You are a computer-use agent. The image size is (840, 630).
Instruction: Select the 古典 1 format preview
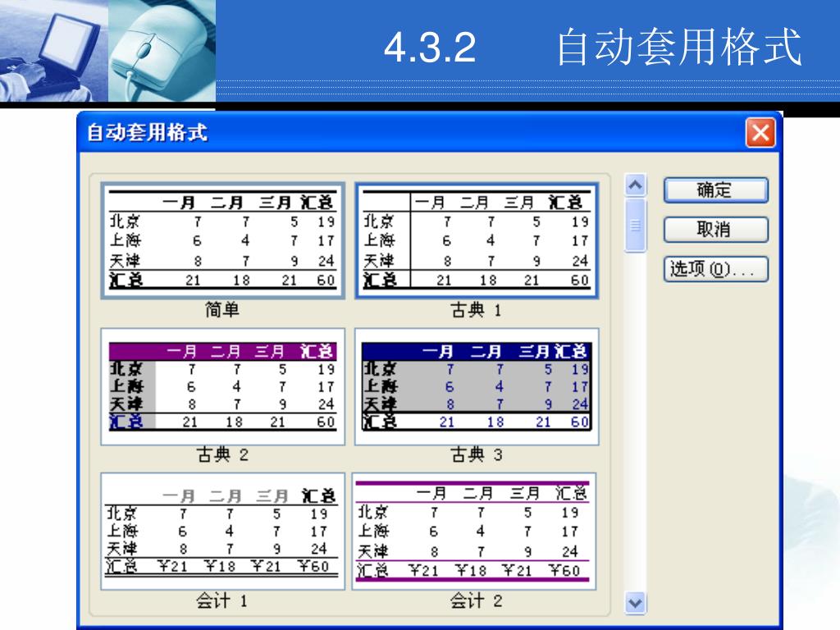tap(477, 240)
